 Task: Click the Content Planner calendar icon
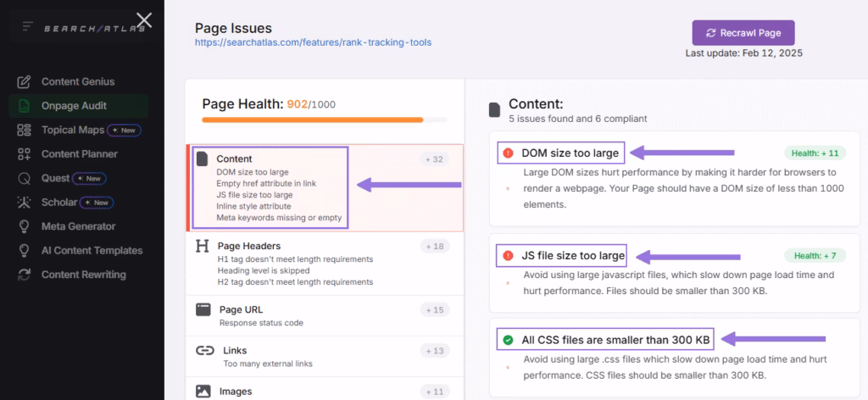25,154
